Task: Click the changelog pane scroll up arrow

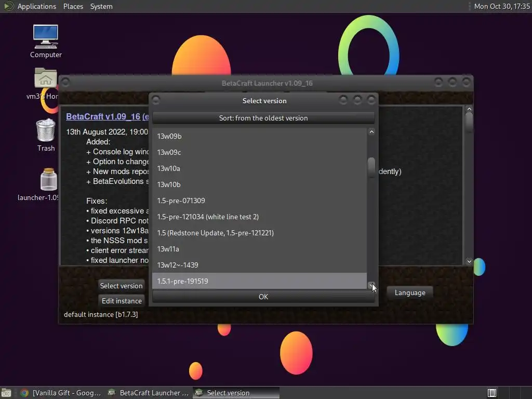Action: click(469, 109)
